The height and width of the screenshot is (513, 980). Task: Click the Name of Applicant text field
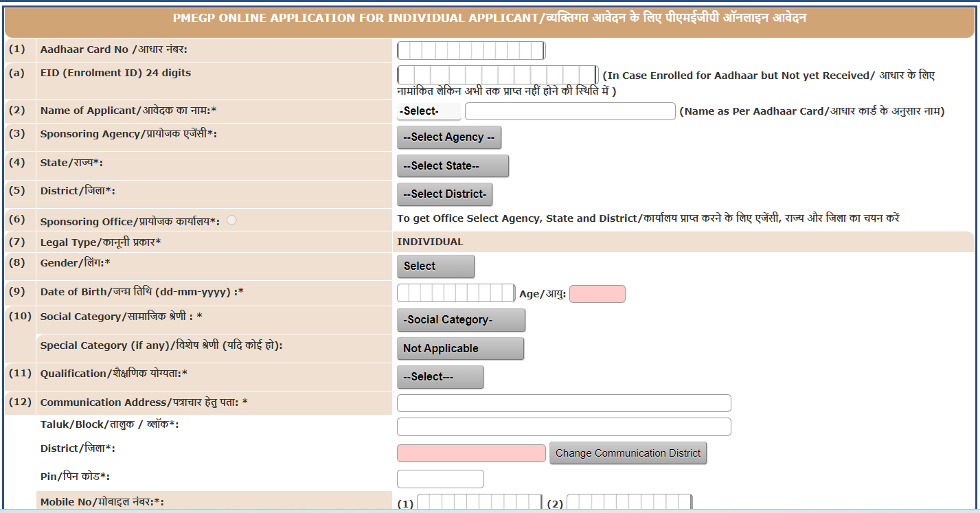pos(570,111)
